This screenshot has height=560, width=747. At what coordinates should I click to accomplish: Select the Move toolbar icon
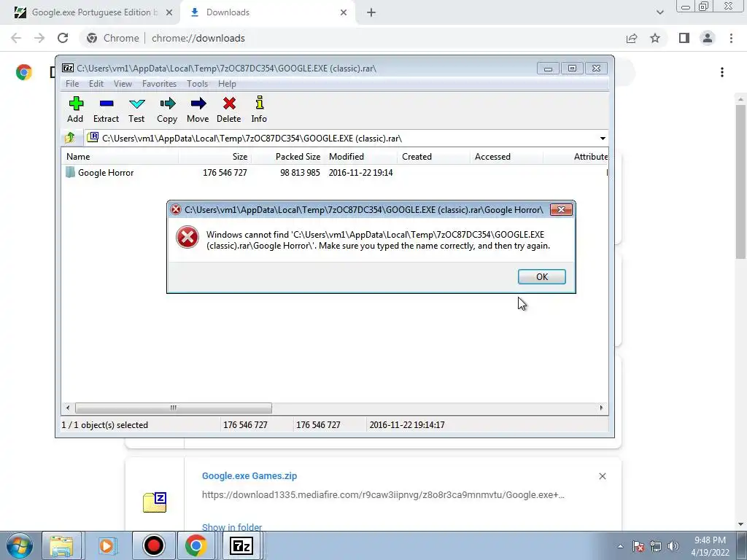point(198,109)
